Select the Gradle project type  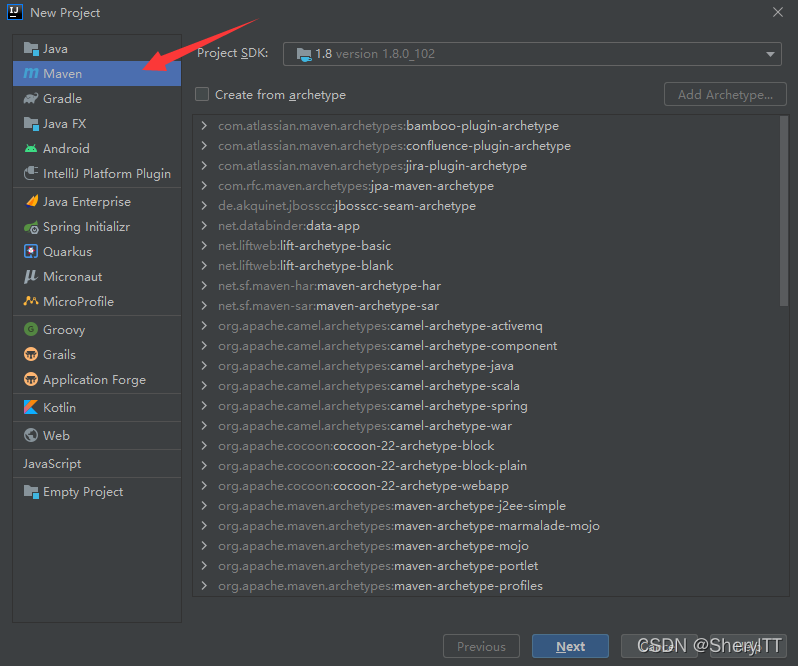97,99
